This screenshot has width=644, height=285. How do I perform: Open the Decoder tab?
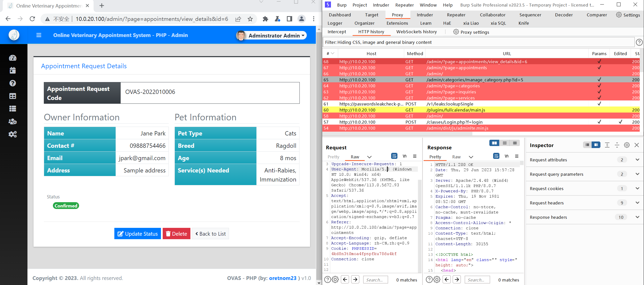tap(564, 15)
